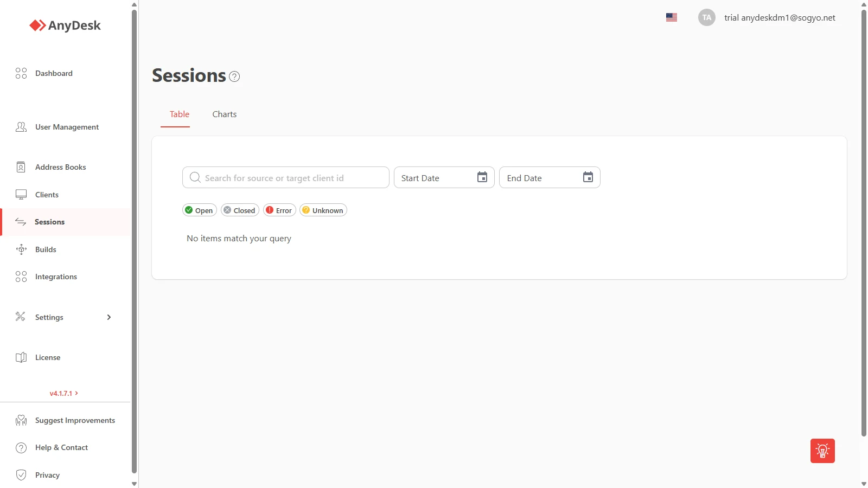
Task: Click the Clients monitor icon
Action: 21,195
